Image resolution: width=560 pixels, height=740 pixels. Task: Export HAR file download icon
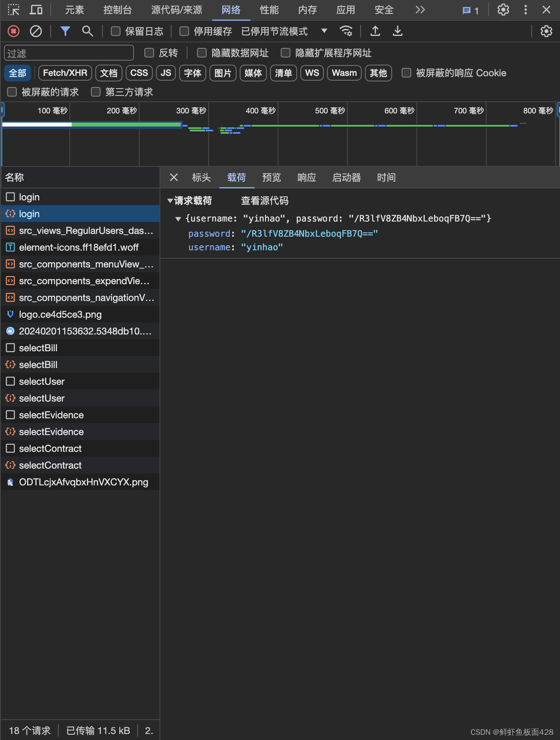(x=398, y=31)
